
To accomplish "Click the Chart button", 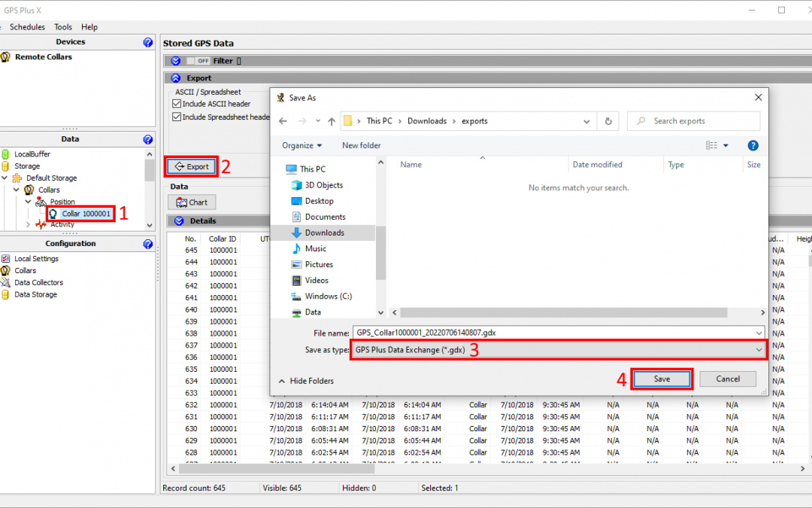I will pos(192,202).
